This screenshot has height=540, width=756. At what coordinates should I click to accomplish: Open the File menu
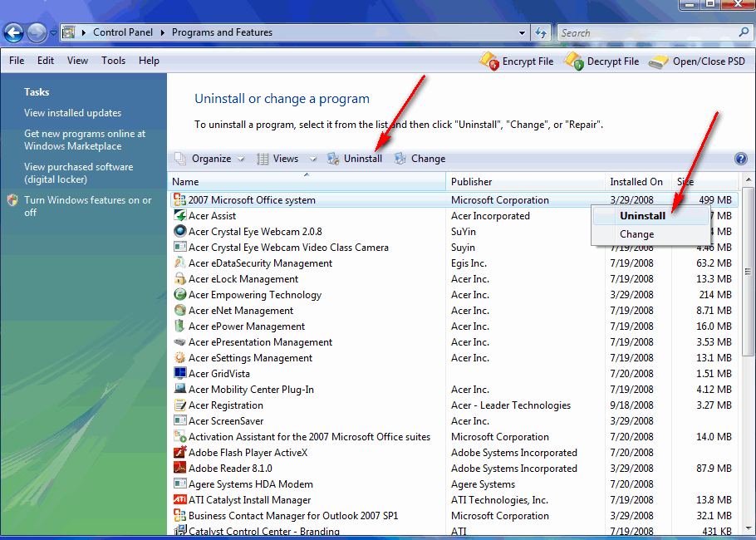[17, 61]
